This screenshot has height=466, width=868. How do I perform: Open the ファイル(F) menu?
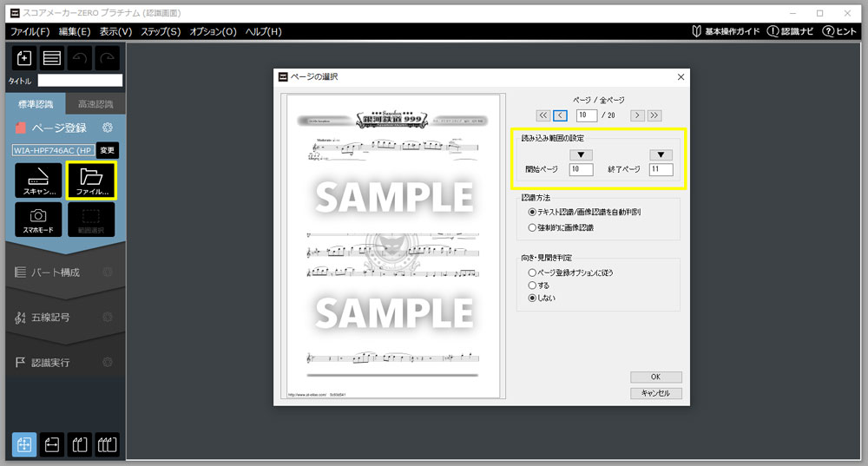[30, 31]
